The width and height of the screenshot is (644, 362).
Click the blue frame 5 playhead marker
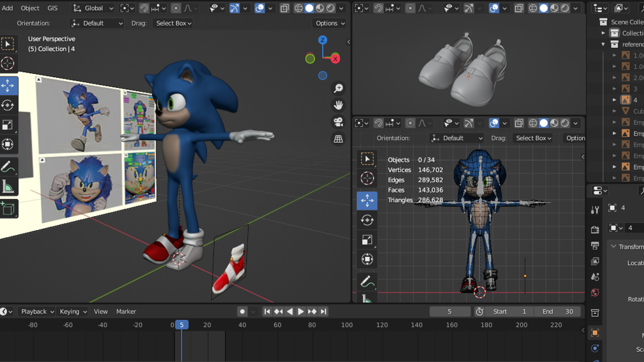[182, 325]
